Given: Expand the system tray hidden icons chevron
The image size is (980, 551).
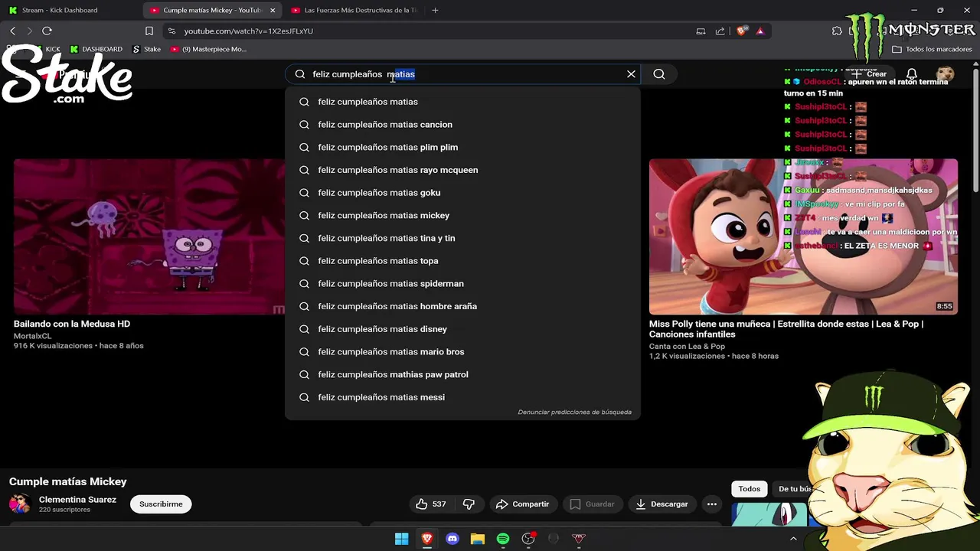Looking at the screenshot, I should pyautogui.click(x=793, y=539).
